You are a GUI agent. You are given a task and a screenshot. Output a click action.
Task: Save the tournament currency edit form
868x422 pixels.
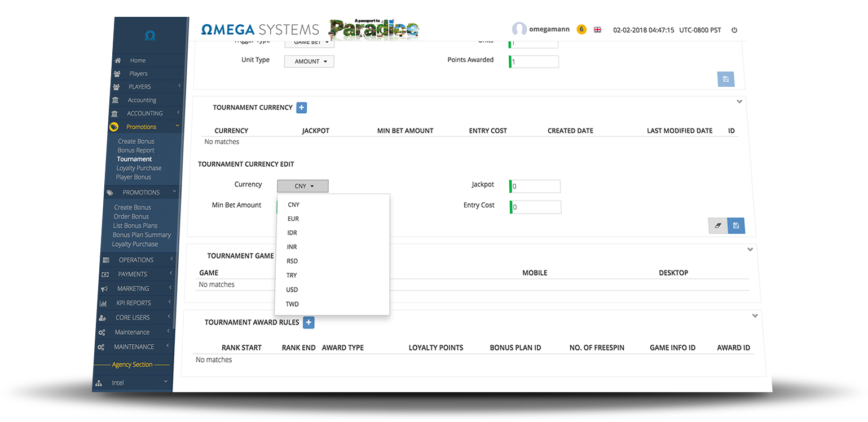click(x=736, y=225)
